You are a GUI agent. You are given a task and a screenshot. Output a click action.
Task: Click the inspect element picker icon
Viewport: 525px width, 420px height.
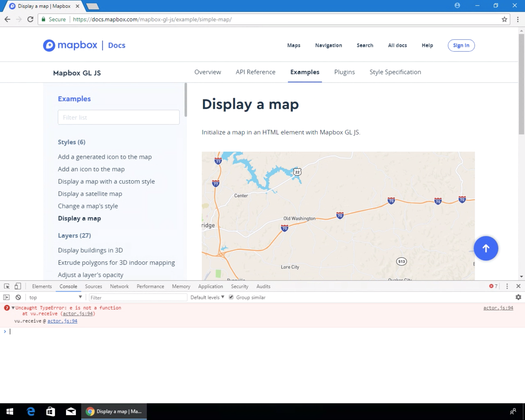(7, 286)
